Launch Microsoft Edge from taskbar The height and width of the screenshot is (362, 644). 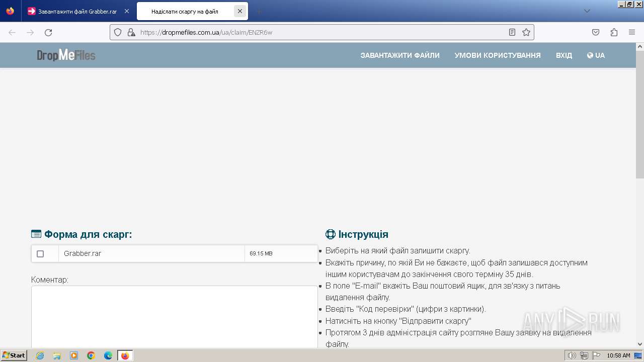tap(108, 355)
